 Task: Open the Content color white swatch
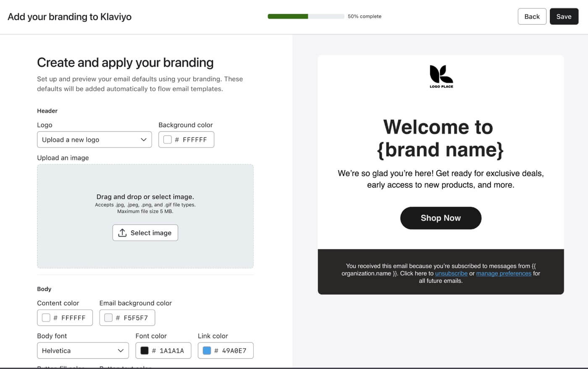pos(46,318)
